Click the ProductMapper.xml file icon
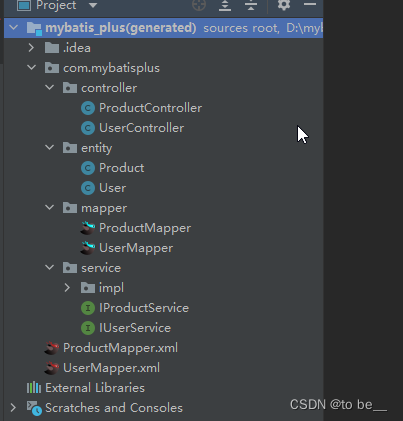 click(x=52, y=348)
